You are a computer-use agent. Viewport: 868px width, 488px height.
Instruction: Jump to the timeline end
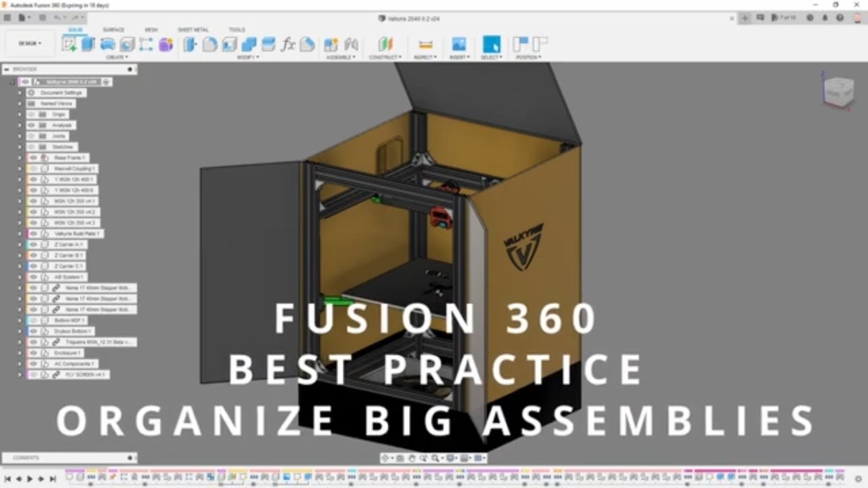53,479
